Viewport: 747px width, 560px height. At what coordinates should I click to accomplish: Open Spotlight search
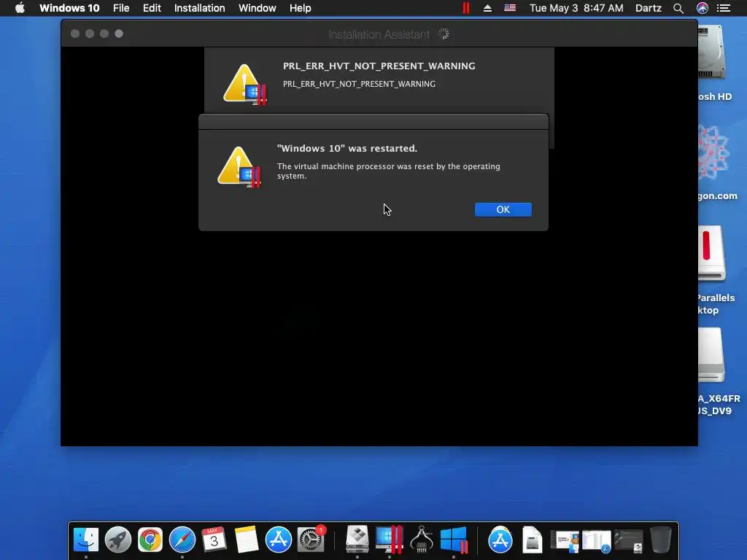pos(678,8)
